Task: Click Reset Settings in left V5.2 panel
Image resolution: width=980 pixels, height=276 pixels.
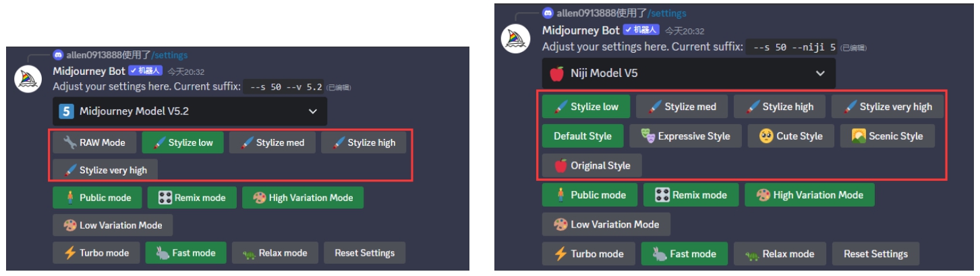Action: [364, 253]
